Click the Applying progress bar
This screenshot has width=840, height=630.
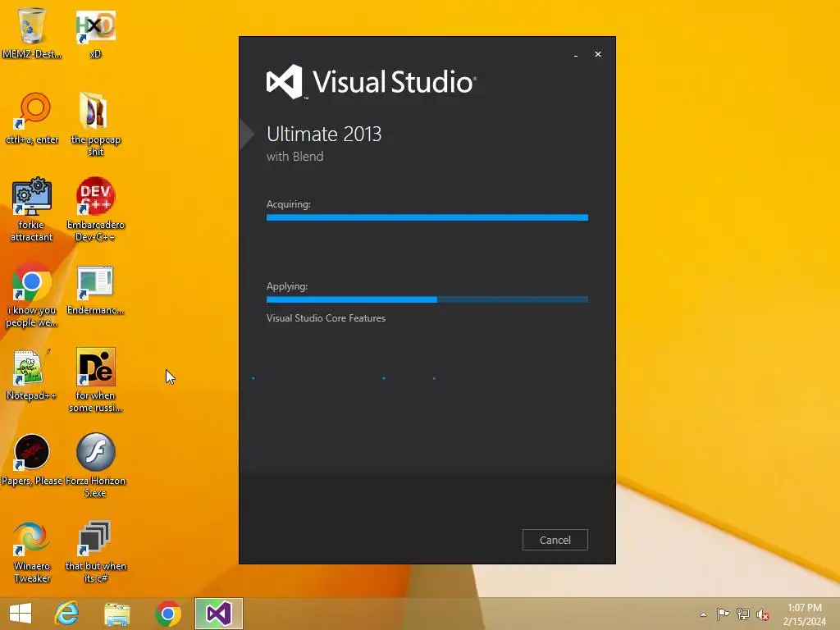click(x=427, y=299)
